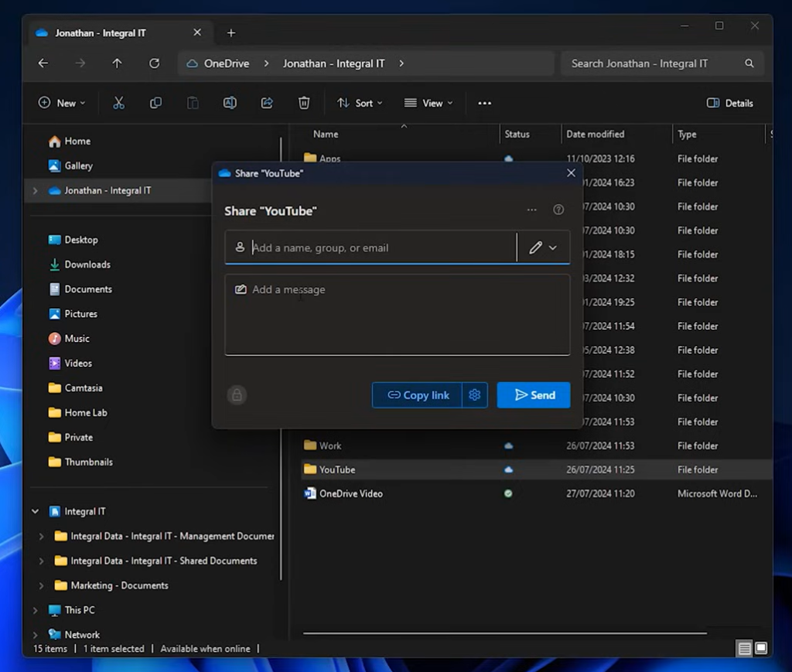This screenshot has width=792, height=672.
Task: Open Home in the navigation pane
Action: point(70,142)
